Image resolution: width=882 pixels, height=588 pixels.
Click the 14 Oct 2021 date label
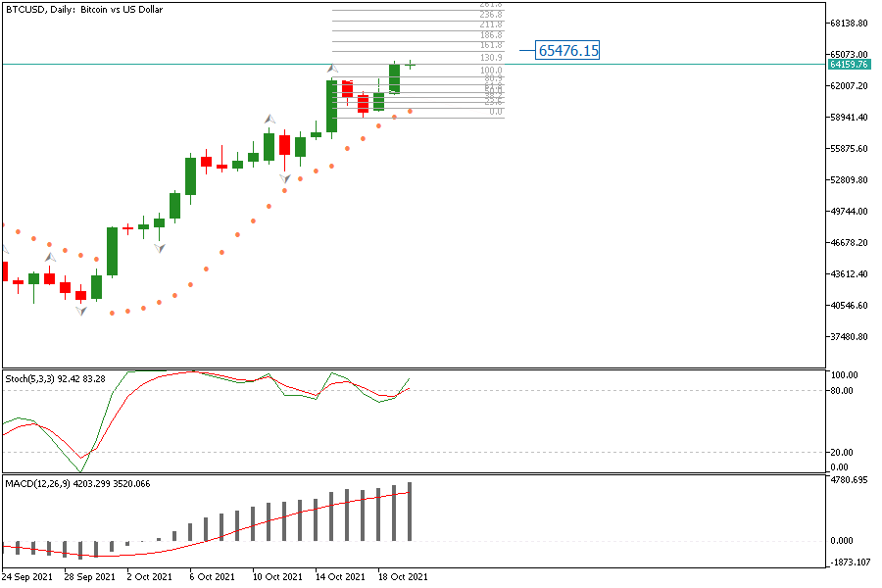click(x=340, y=577)
